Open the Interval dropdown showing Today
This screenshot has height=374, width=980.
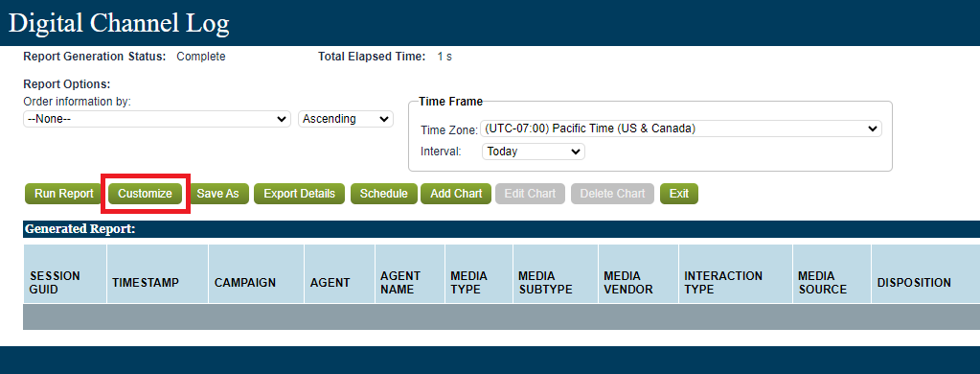(x=534, y=152)
